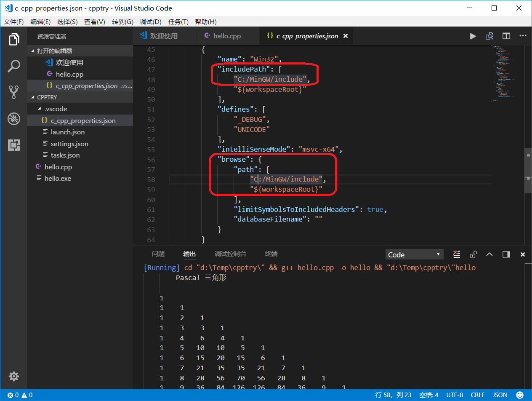Viewport: 532px width, 401px height.
Task: Move the panel to the right side
Action: 506,254
